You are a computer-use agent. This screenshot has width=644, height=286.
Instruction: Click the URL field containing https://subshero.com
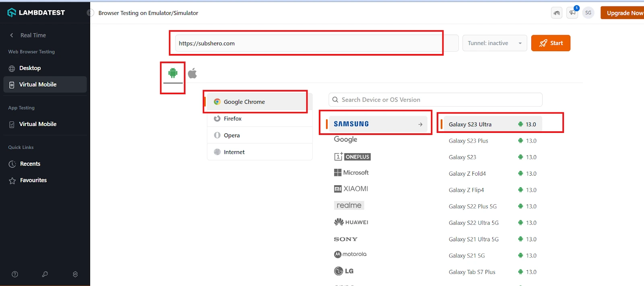[x=316, y=43]
